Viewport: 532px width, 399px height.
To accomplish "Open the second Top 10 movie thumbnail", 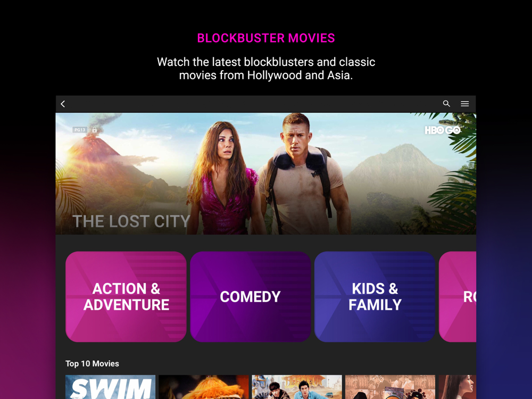I will (204, 387).
